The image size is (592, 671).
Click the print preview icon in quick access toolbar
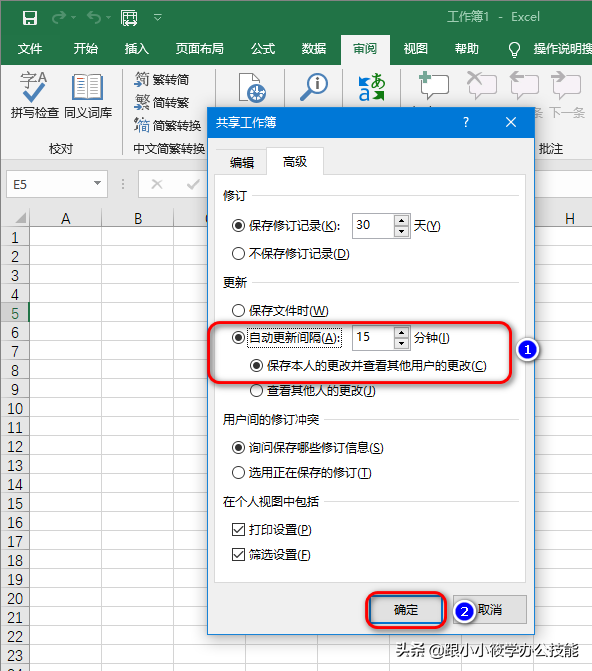click(129, 18)
